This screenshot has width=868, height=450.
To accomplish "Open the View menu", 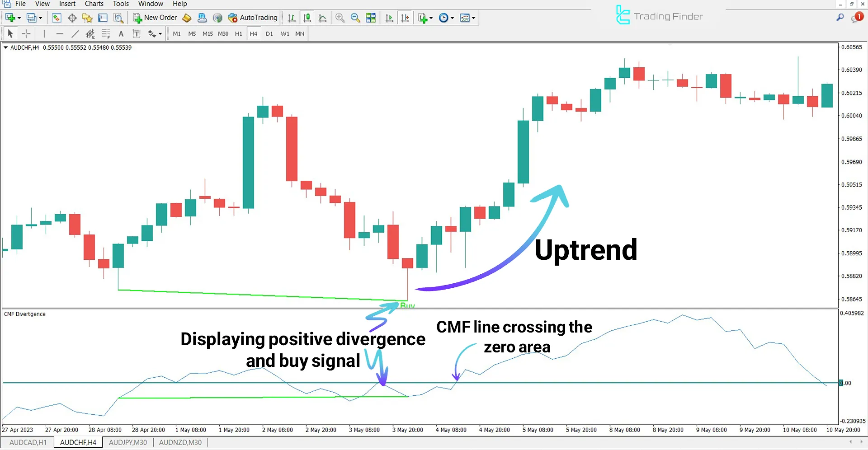I will 42,4.
